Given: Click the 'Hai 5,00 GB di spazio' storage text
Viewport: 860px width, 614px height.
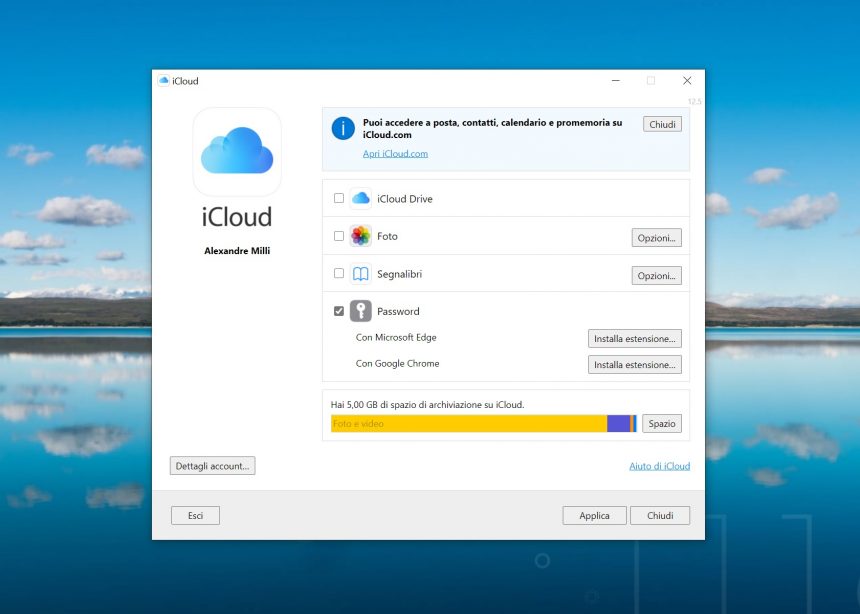Looking at the screenshot, I should (427, 404).
